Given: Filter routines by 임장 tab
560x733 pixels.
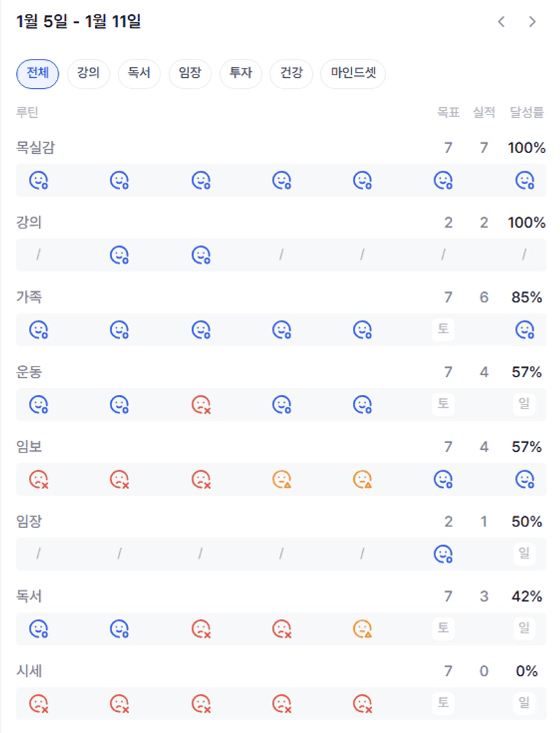Looking at the screenshot, I should (x=190, y=73).
